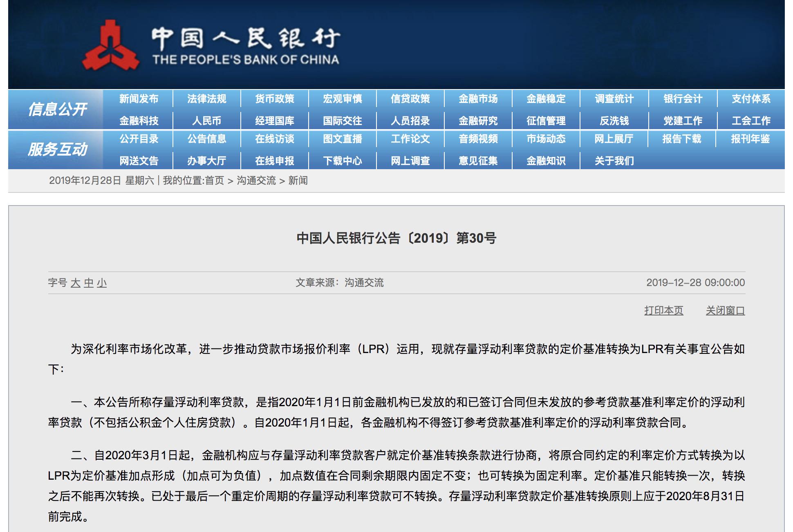Click paragraph beginning 为深化利率市场化改革

tap(396, 359)
